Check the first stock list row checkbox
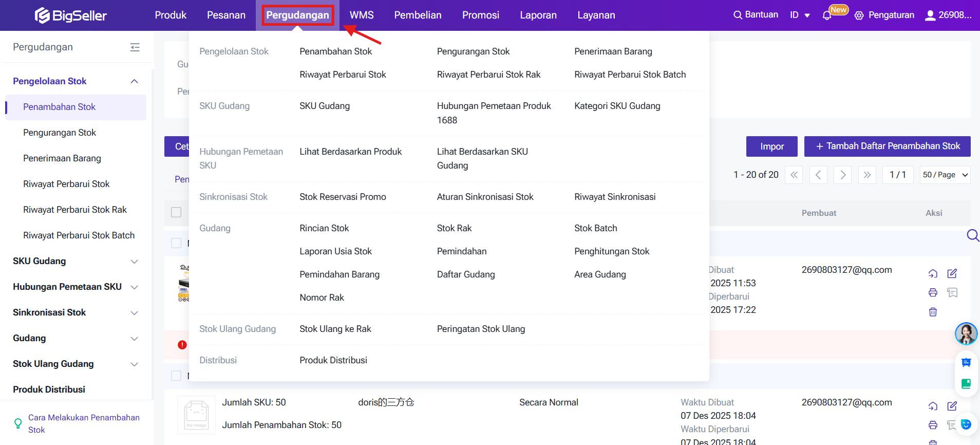 click(x=176, y=243)
